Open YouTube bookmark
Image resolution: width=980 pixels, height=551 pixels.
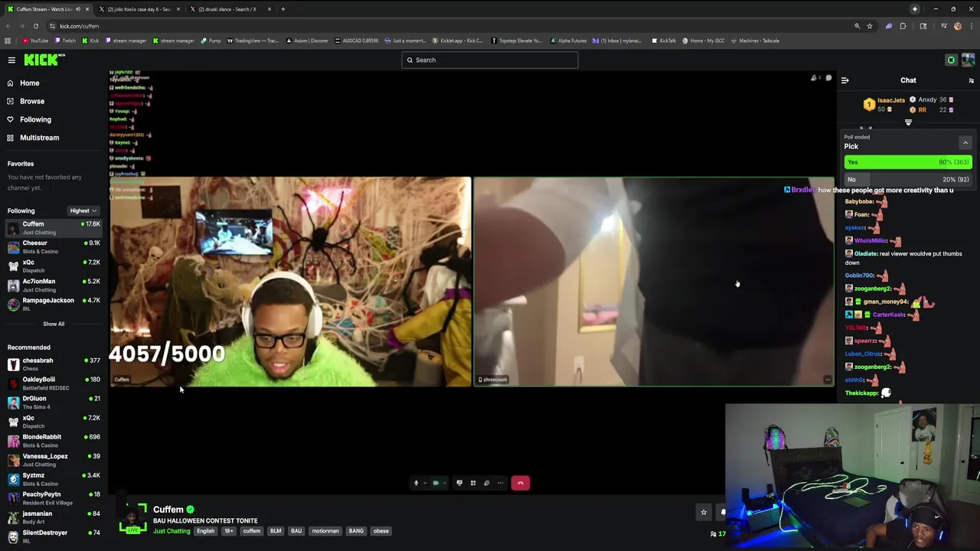point(35,41)
